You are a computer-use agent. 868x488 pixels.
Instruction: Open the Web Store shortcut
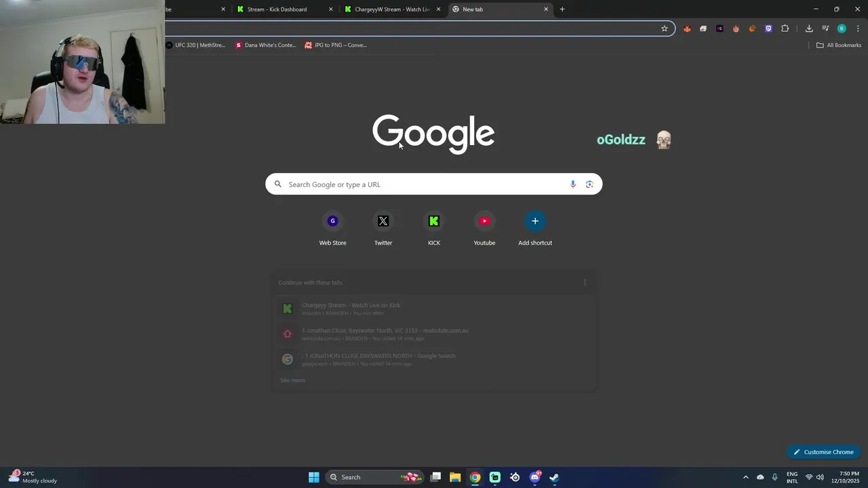click(332, 229)
